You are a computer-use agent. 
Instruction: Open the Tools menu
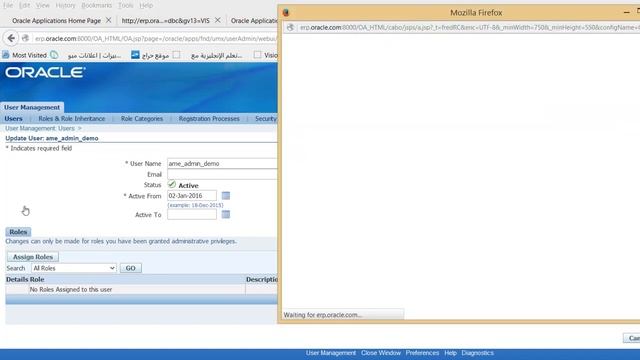point(125,5)
